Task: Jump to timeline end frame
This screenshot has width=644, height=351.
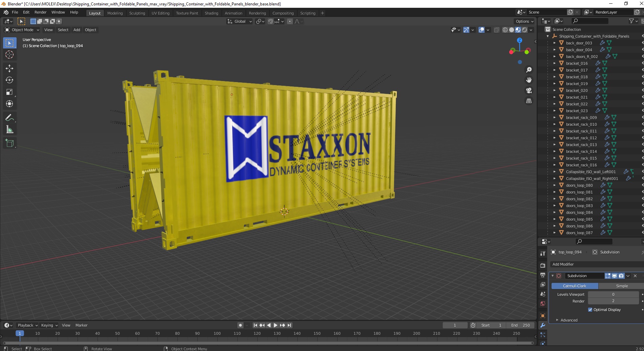Action: [x=289, y=325]
